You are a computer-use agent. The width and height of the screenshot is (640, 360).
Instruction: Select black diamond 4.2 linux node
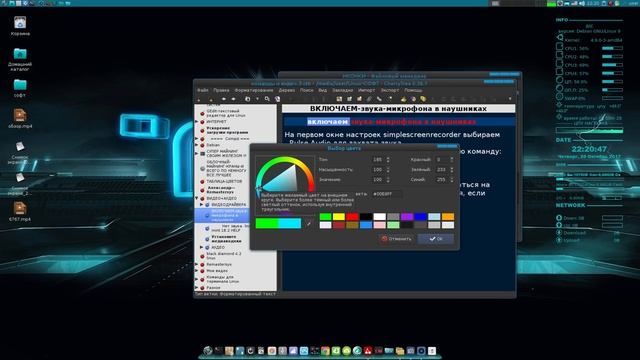224,256
